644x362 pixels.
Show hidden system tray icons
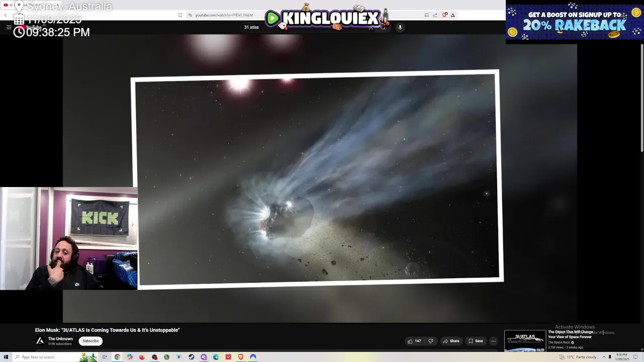click(x=604, y=357)
